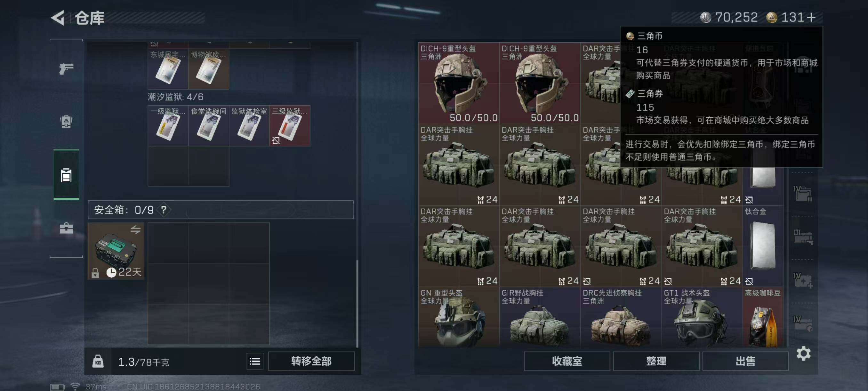Toggle the list view icon beside transfer
The width and height of the screenshot is (868, 391).
pos(255,361)
